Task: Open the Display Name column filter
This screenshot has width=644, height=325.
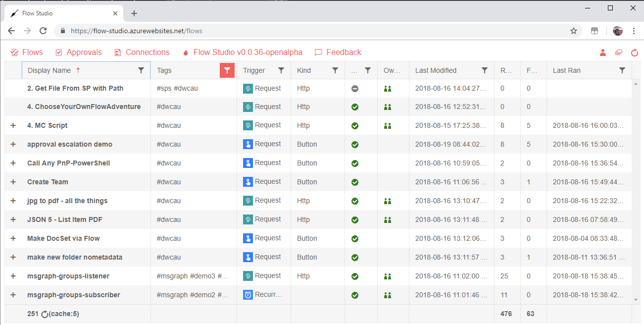Action: (141, 70)
